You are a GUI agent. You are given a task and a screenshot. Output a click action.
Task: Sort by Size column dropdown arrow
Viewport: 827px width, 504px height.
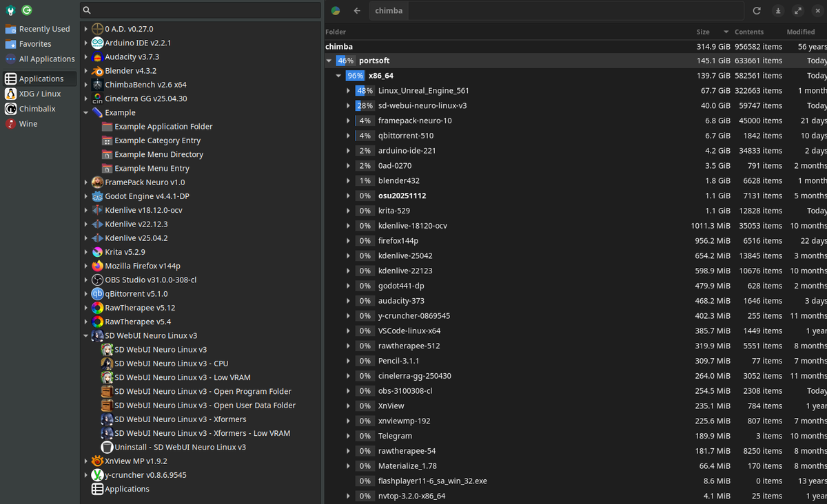click(726, 32)
